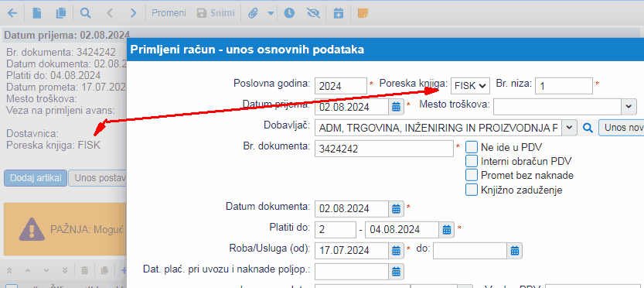Check the 'Promet bez naknade' checkbox
The height and width of the screenshot is (288, 644).
[x=472, y=175]
